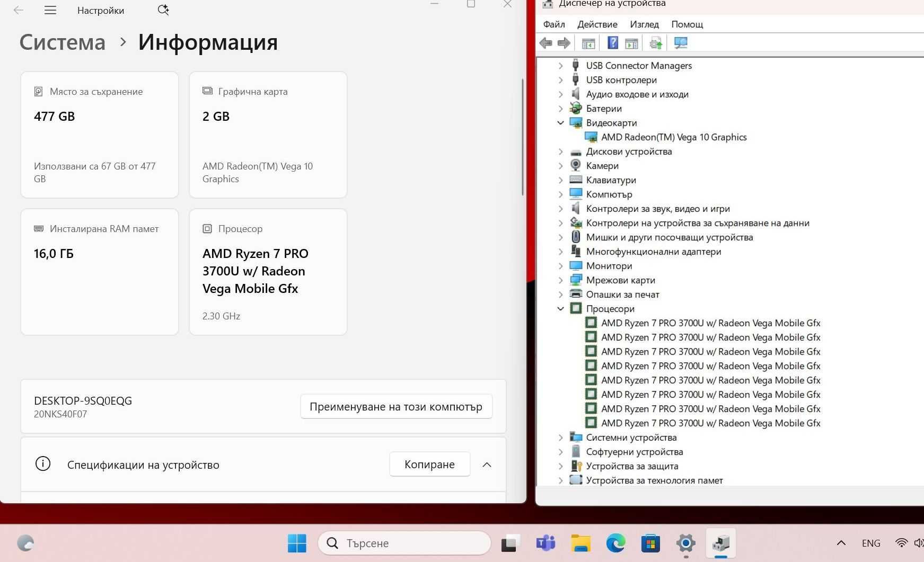Select AMD Radeon(TM) Vega 10 Graphics device
The width and height of the screenshot is (924, 562).
click(x=674, y=137)
